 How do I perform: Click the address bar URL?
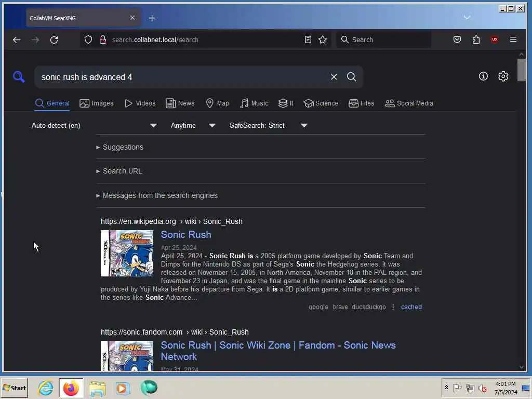(x=155, y=39)
